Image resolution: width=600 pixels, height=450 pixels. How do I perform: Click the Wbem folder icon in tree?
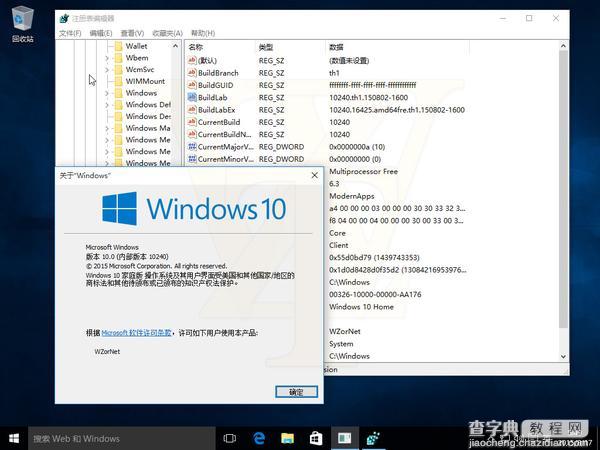(119, 58)
